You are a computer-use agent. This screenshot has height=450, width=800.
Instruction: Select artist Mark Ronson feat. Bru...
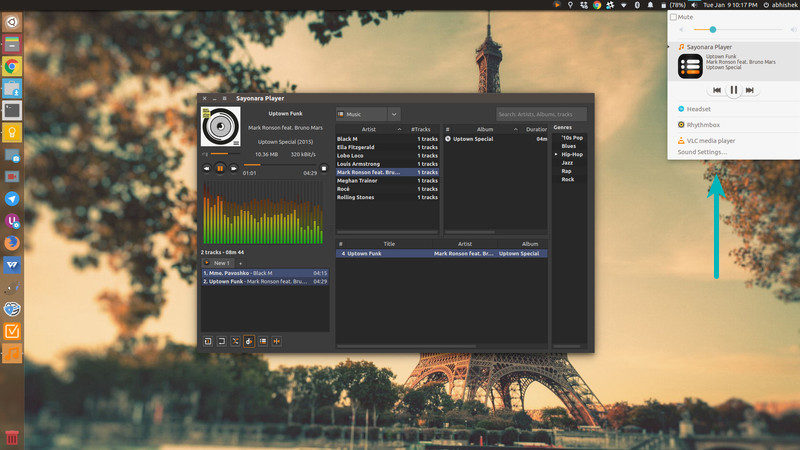coord(387,172)
